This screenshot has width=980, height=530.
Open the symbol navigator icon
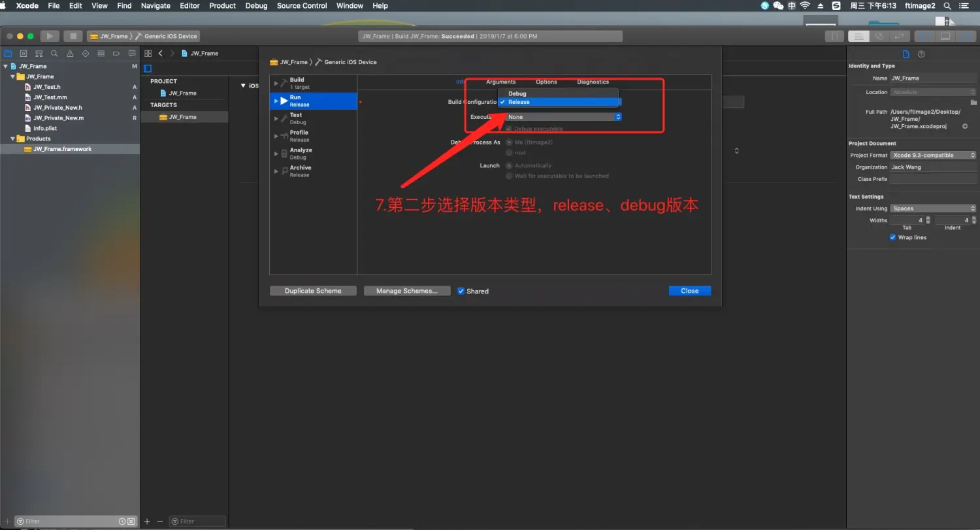tap(39, 54)
